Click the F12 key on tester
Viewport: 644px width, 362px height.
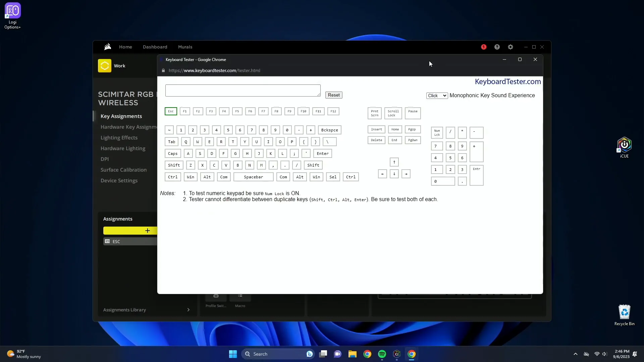333,111
